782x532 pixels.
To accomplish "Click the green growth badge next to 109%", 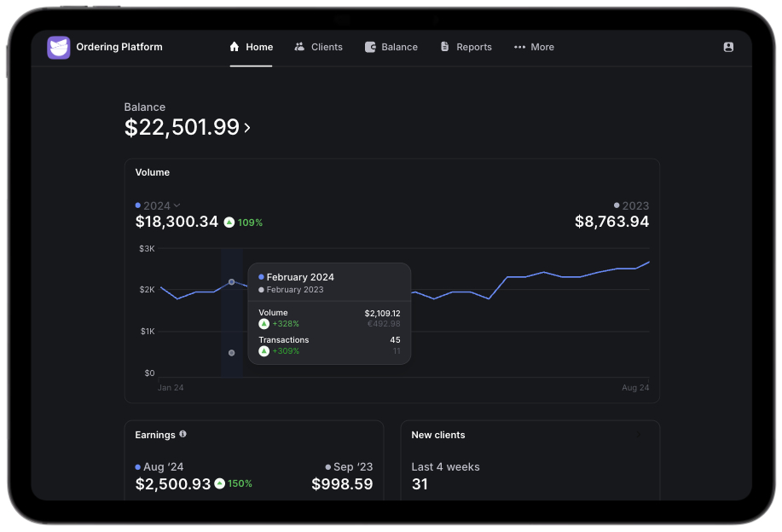I will coord(229,222).
